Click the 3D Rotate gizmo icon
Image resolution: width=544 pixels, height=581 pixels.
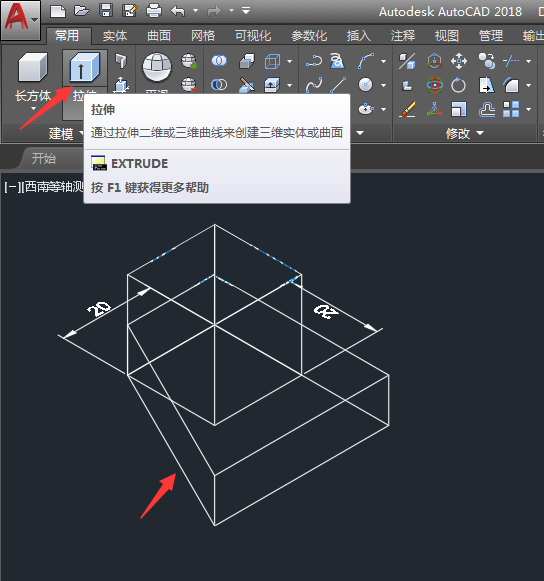point(435,85)
